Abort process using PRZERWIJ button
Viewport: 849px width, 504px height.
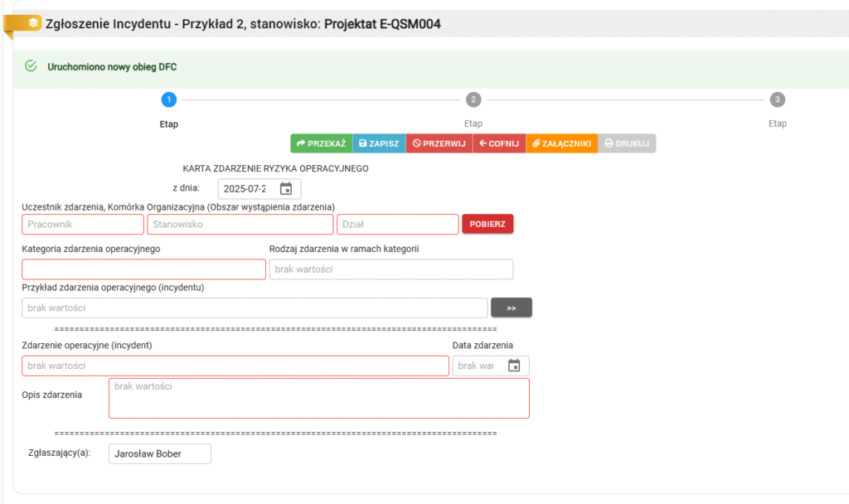click(439, 143)
